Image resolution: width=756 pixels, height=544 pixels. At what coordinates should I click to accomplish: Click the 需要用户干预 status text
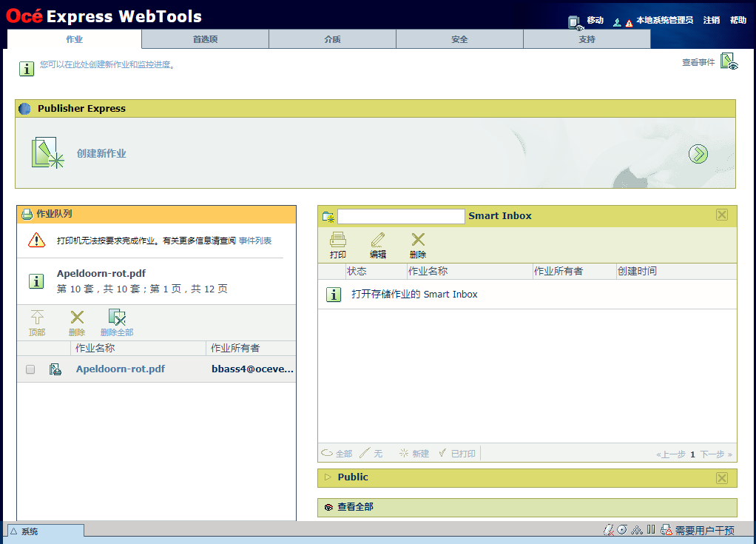tap(704, 531)
